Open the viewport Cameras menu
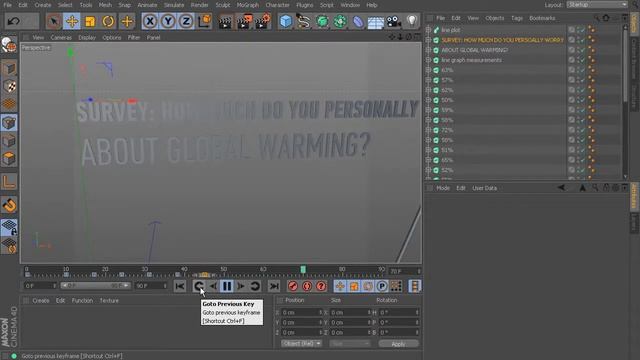The image size is (640, 360). [x=61, y=37]
